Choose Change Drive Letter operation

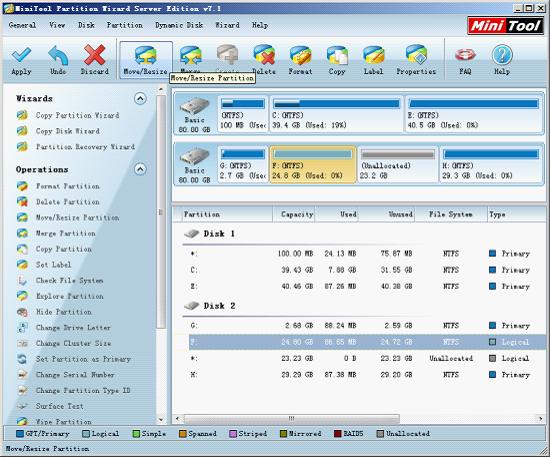73,328
